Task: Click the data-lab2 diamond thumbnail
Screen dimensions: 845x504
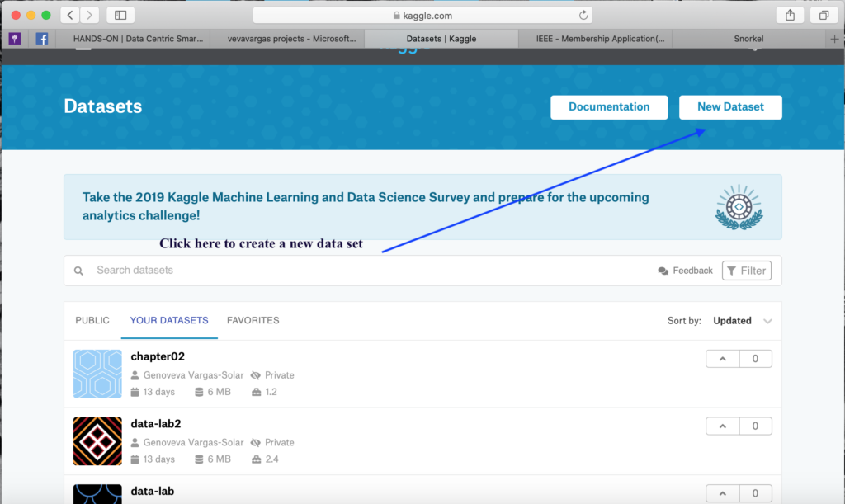Action: [x=97, y=441]
